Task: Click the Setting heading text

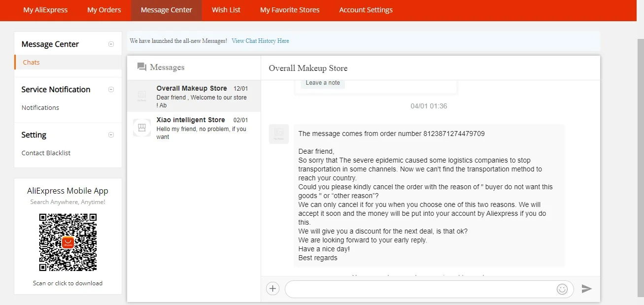Action: [x=34, y=135]
